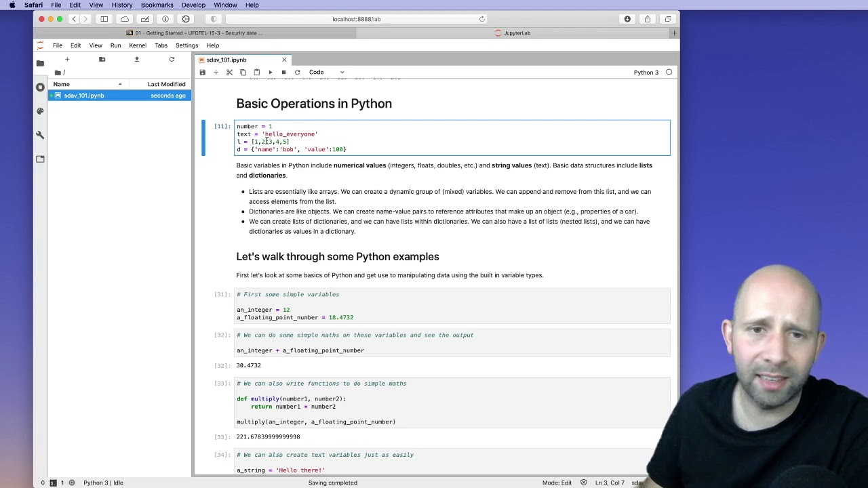Open JupyterLab Run menu
868x488 pixels.
115,45
